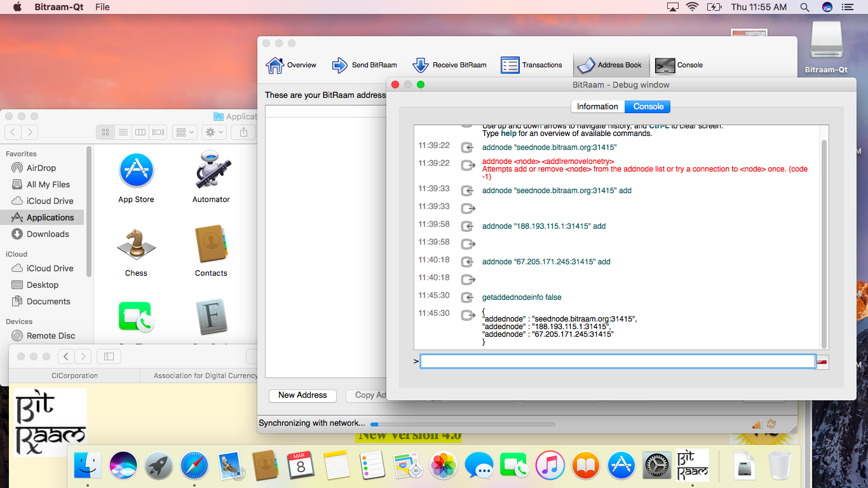This screenshot has width=868, height=488.
Task: Click the synchronizing progress bar
Action: coord(463,424)
